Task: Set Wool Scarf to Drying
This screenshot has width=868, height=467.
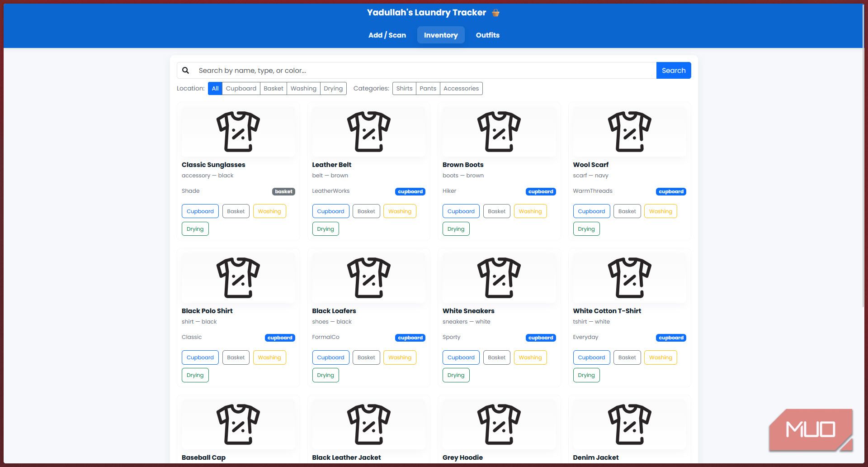Action: (x=586, y=229)
